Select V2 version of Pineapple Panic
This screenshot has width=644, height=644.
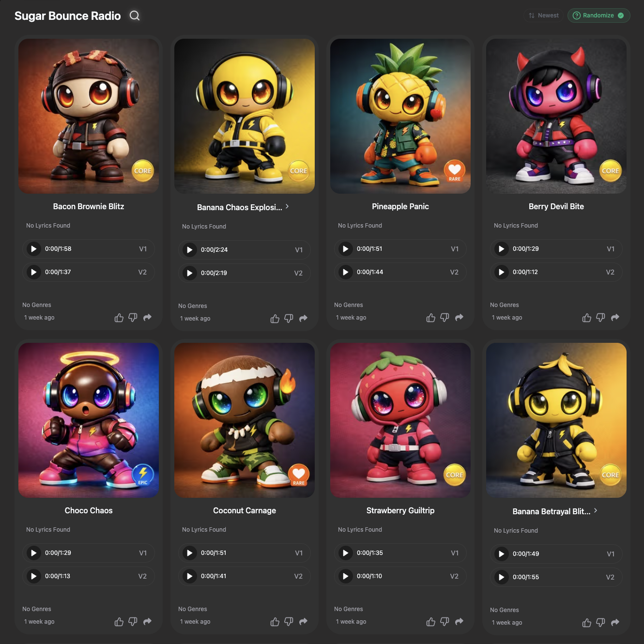tap(454, 272)
